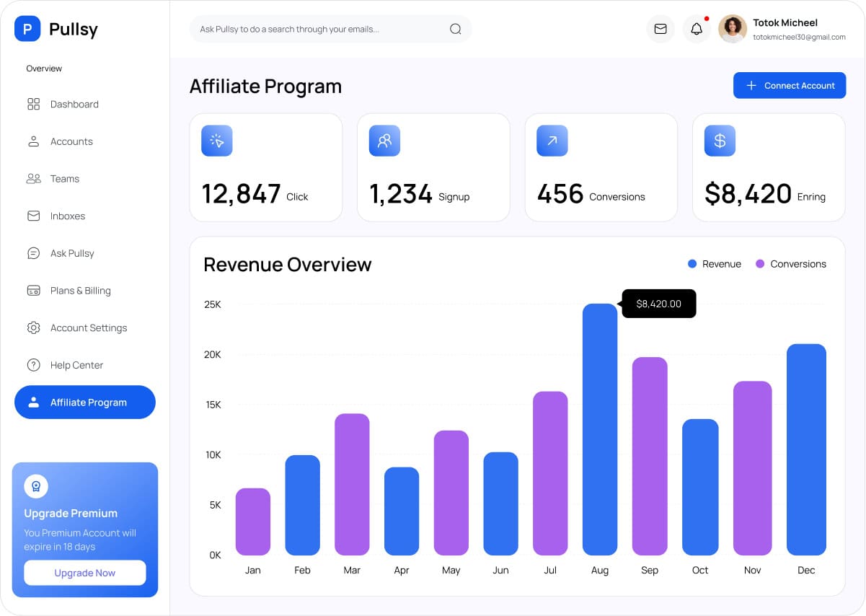
Task: Select Affiliate Program menu item
Action: 85,402
